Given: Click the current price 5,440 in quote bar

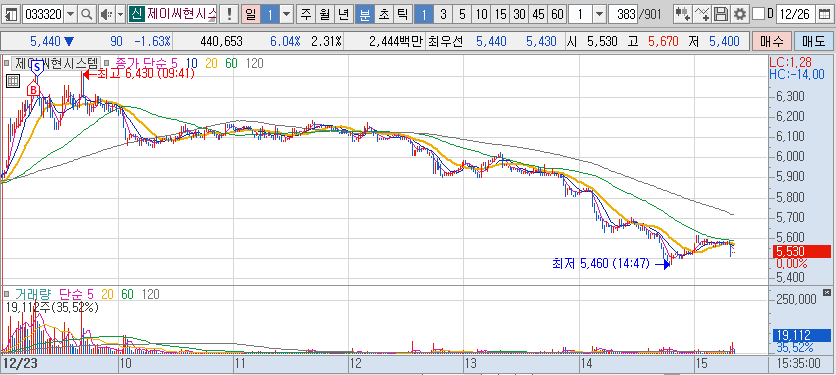Looking at the screenshot, I should 45,41.
